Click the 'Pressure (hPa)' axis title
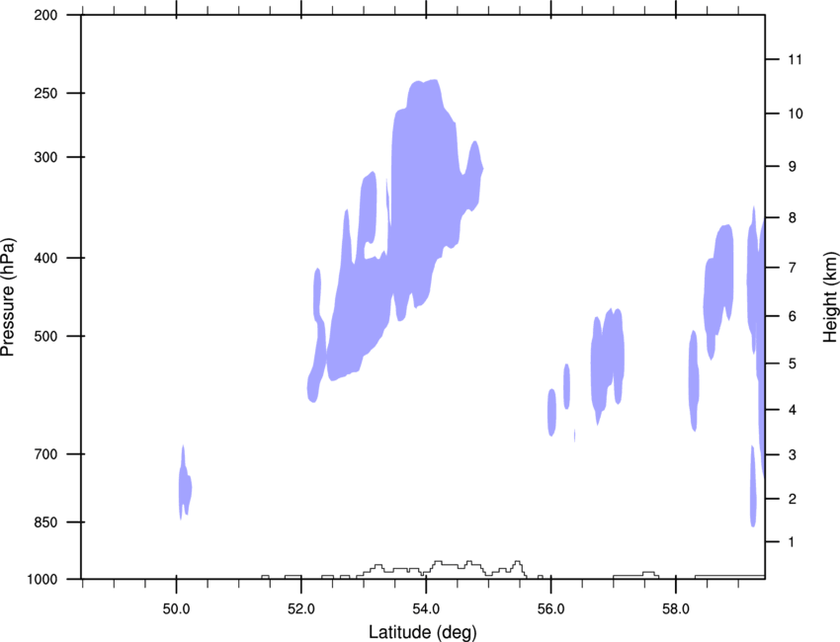Viewport: 840px width, 642px height. 9,297
